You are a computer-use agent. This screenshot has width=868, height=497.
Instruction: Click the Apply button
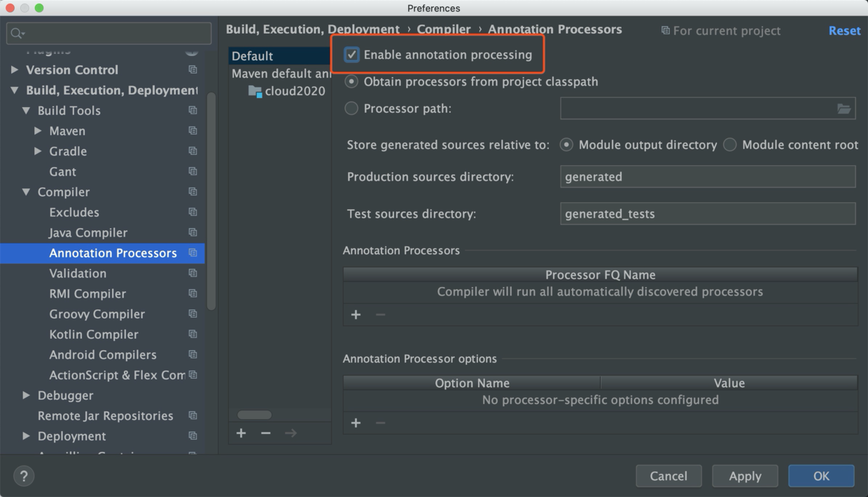point(745,476)
